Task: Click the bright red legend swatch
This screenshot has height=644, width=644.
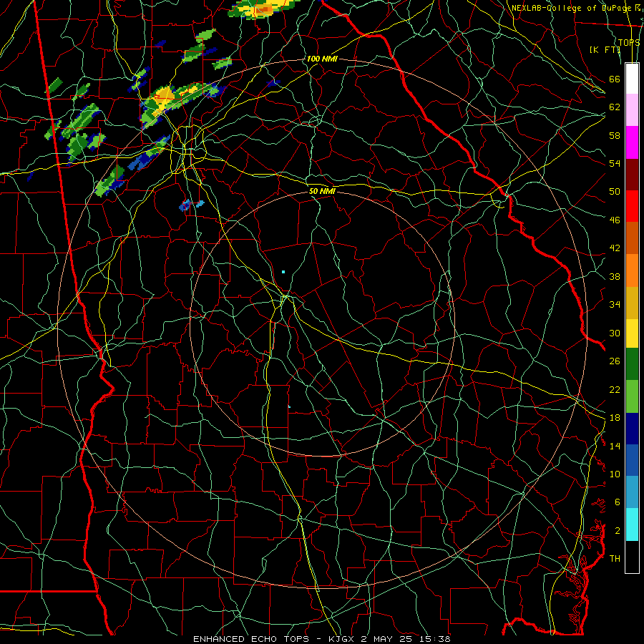Action: click(x=632, y=206)
